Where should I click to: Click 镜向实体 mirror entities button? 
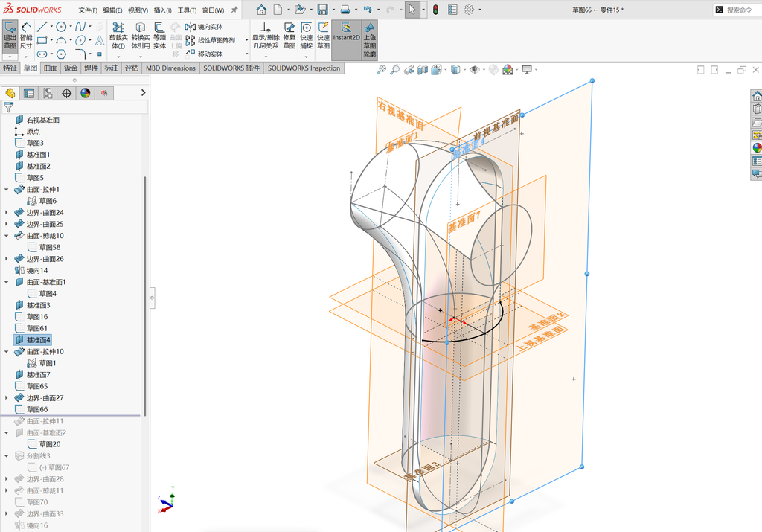(x=204, y=27)
